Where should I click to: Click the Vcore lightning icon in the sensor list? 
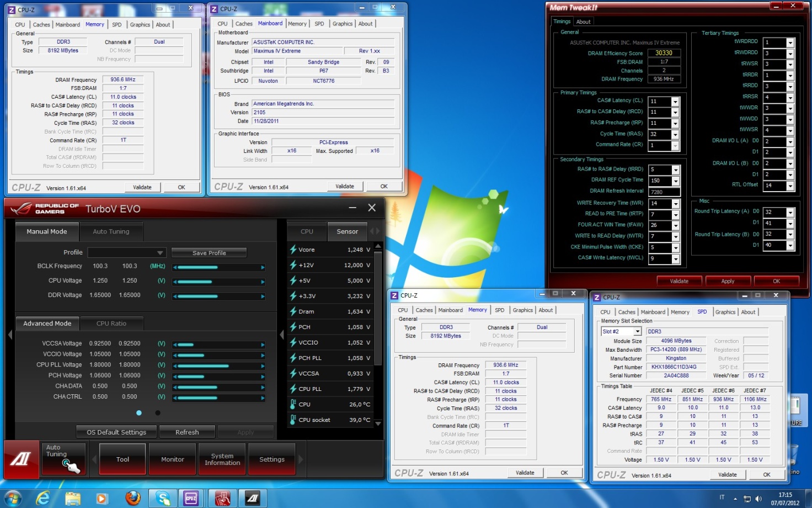tap(293, 250)
